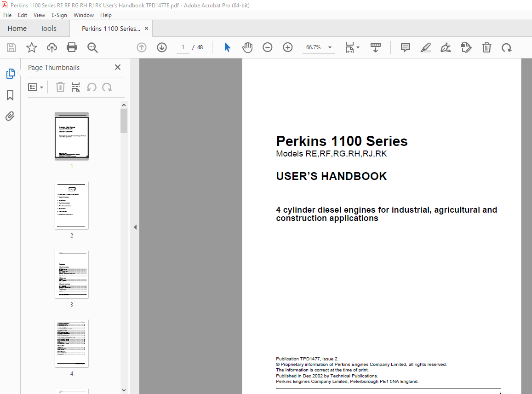The height and width of the screenshot is (394, 532).
Task: Go to previous page arrow
Action: coord(142,47)
